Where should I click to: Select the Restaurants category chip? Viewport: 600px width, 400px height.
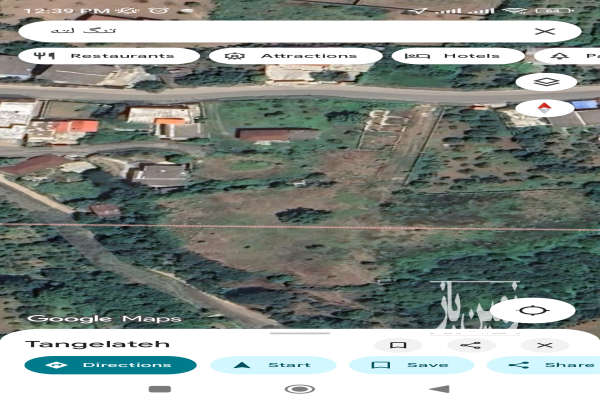click(109, 56)
